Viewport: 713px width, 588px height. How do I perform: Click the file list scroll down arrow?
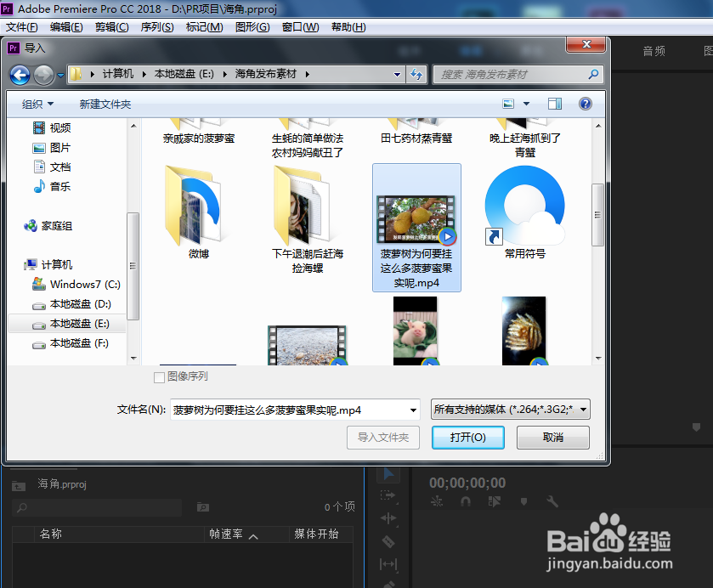598,359
